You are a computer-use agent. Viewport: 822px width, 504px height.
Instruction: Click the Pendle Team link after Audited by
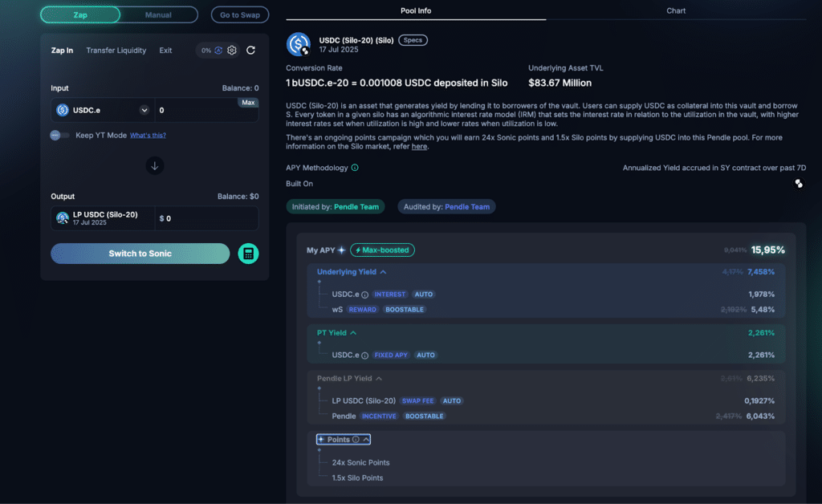click(x=467, y=207)
